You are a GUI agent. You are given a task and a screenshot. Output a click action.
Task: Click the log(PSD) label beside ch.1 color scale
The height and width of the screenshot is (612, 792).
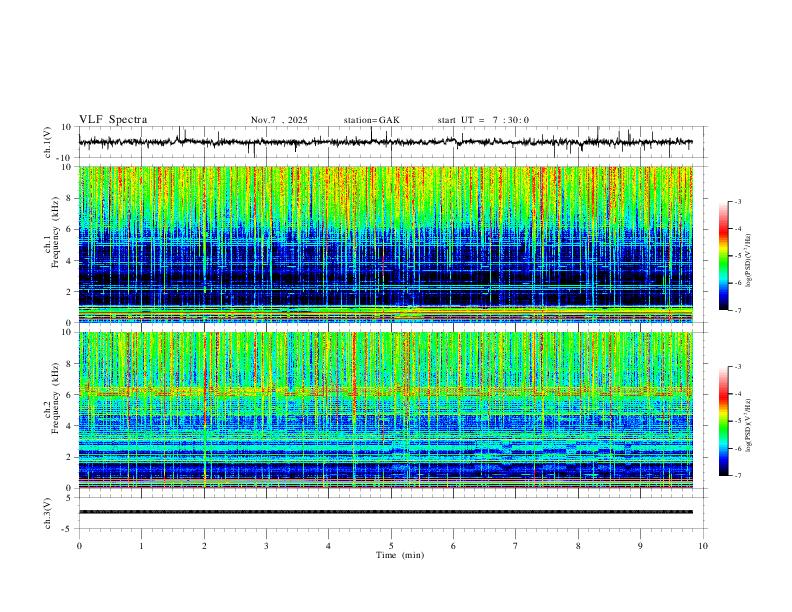point(749,260)
